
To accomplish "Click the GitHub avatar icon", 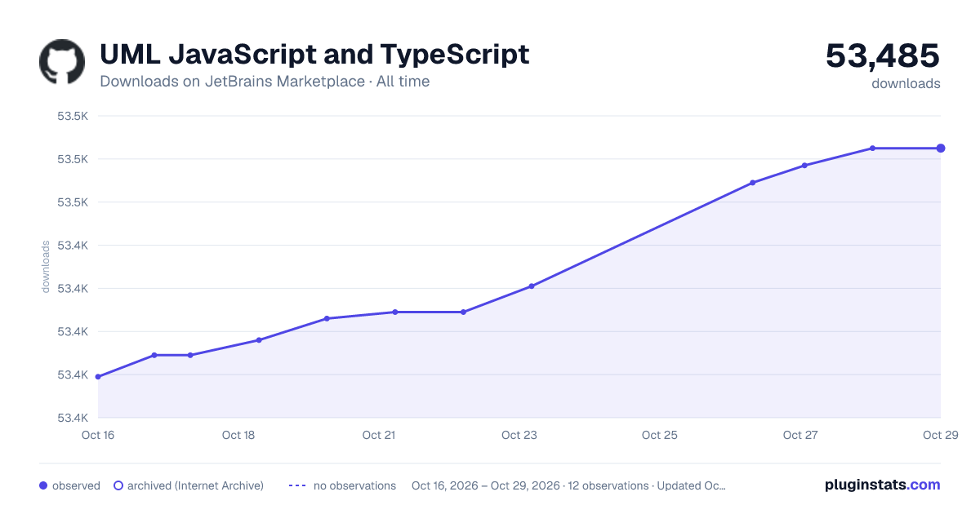I will [62, 62].
